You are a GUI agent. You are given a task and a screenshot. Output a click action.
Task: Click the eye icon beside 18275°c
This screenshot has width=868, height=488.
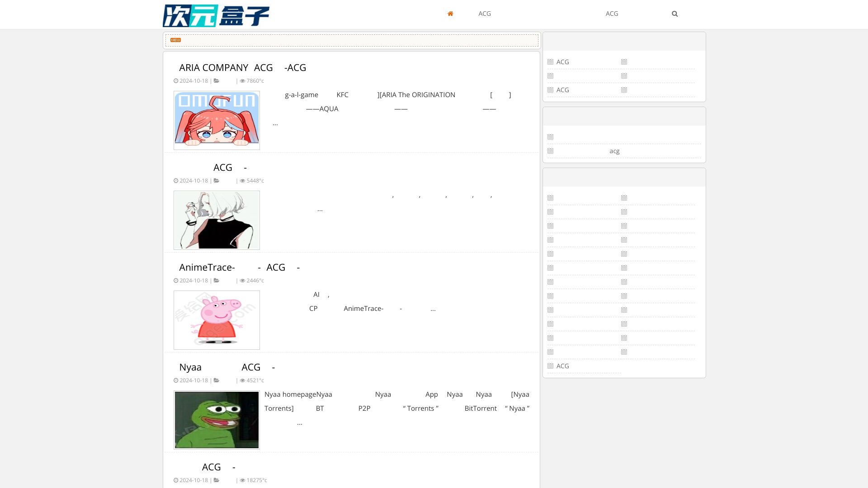[x=242, y=480]
